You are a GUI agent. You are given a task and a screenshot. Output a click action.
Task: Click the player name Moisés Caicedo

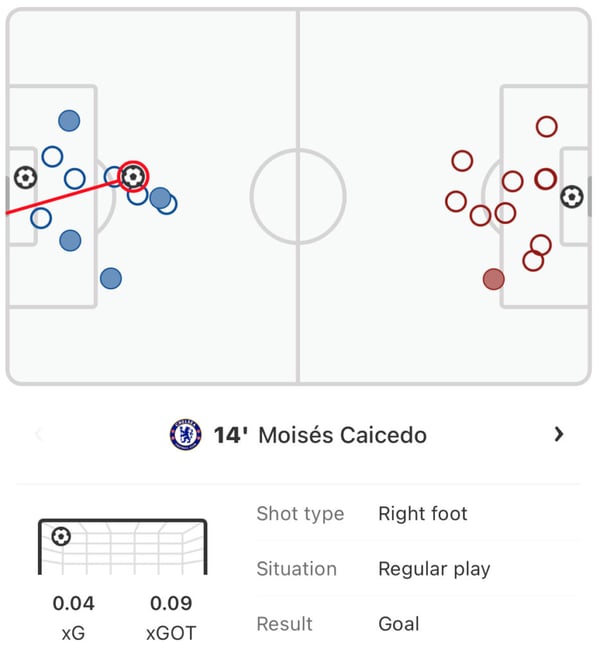point(342,435)
